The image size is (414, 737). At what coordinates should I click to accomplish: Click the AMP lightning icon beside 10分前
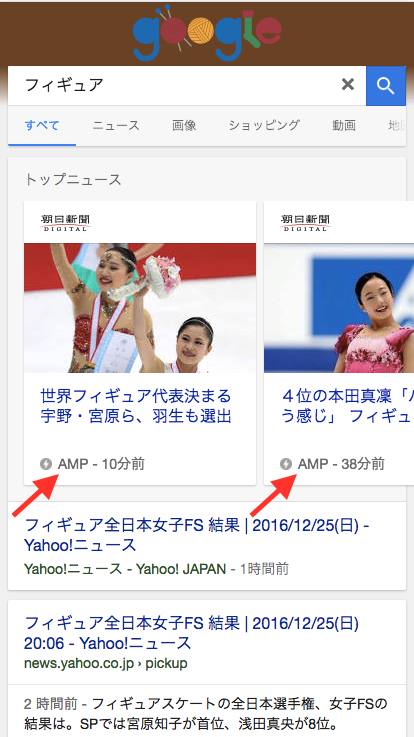point(46,464)
